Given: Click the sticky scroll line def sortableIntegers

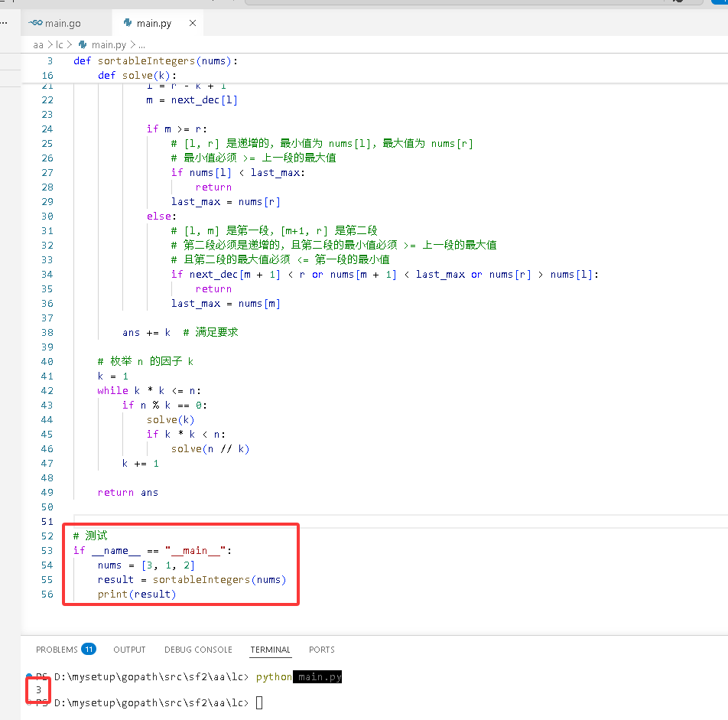Looking at the screenshot, I should coord(155,61).
